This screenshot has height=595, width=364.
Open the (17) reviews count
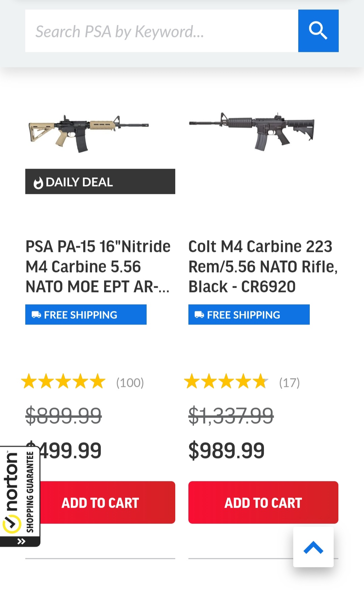[x=289, y=382]
